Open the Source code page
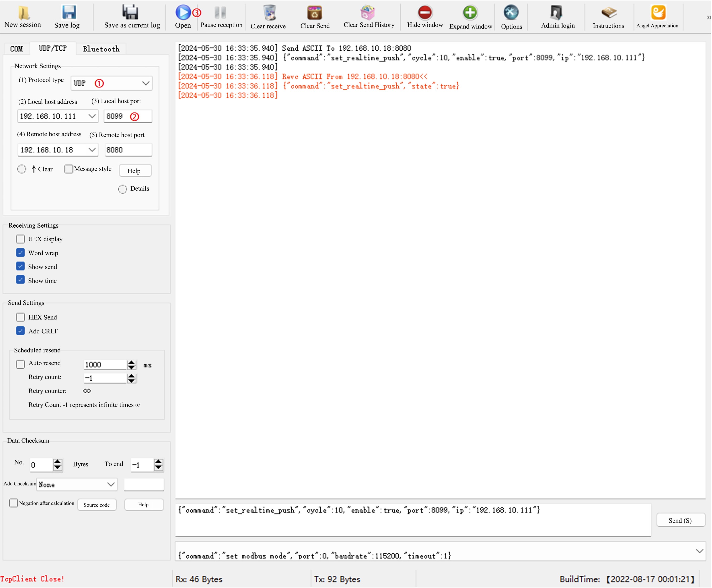712x588 pixels. click(x=97, y=505)
